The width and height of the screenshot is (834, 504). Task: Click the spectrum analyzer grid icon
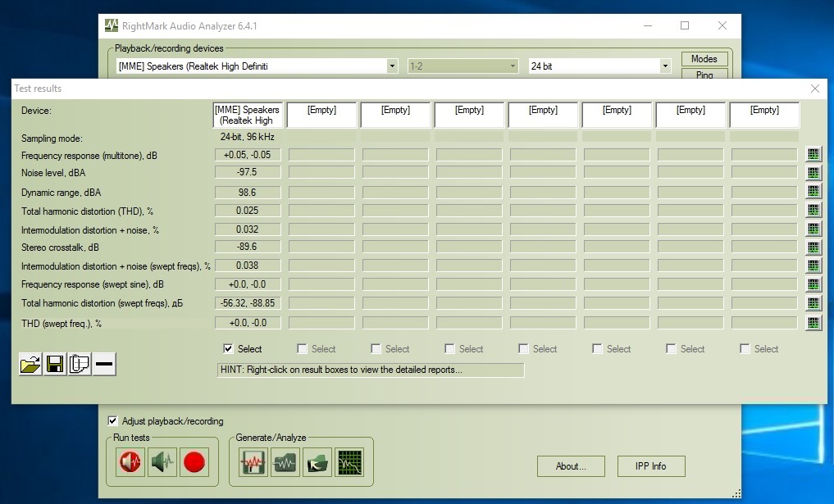click(349, 463)
